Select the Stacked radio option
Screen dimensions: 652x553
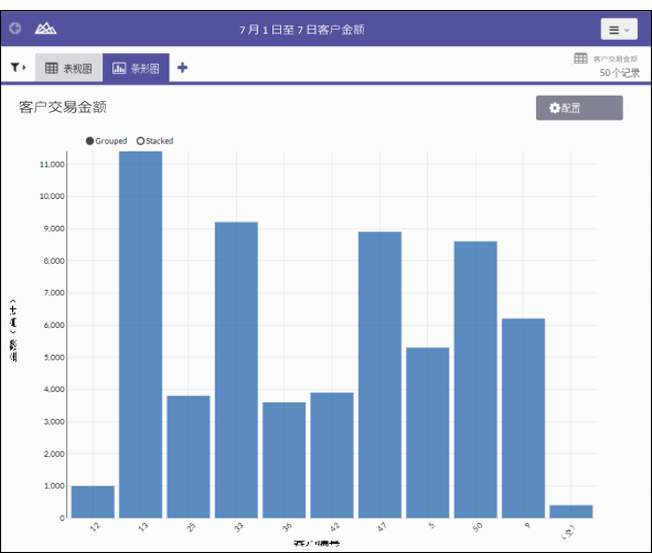141,141
